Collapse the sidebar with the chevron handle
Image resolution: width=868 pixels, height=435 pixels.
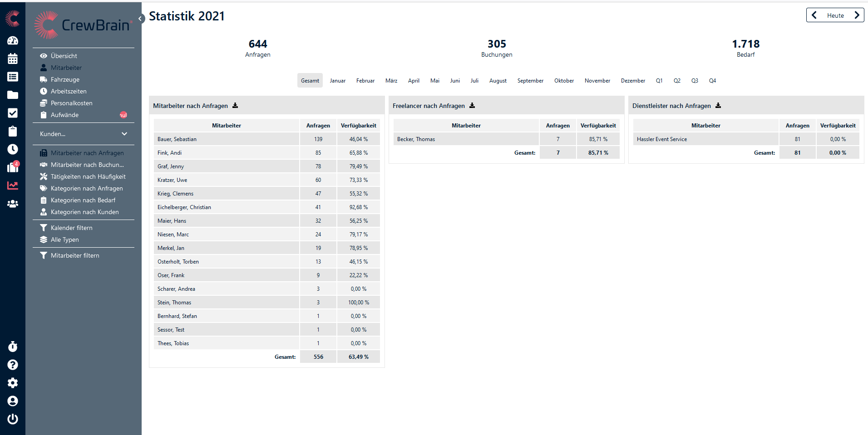pos(141,19)
